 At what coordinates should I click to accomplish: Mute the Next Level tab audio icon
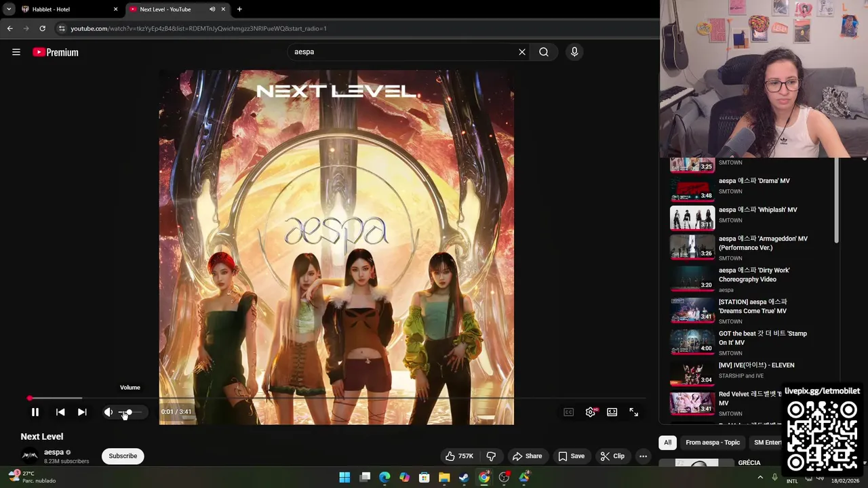pos(212,9)
